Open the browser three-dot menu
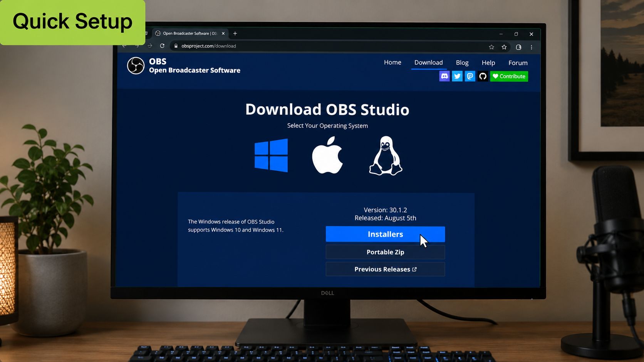644x362 pixels. click(x=532, y=47)
